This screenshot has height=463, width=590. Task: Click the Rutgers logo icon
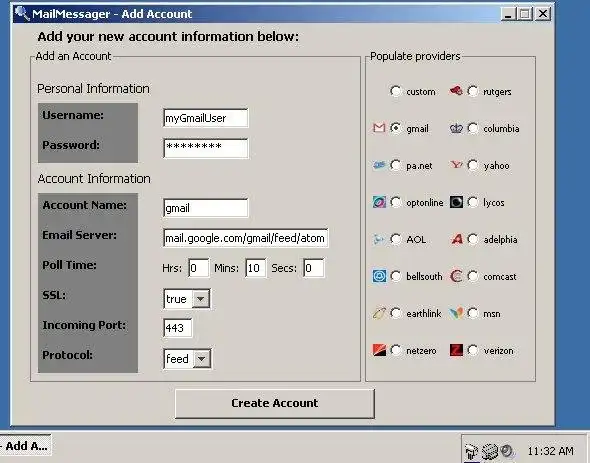coord(456,91)
